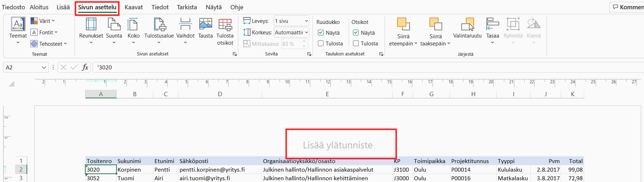644x182 pixels.
Task: Choose a sheet background with Tausta
Action: (x=205, y=29)
